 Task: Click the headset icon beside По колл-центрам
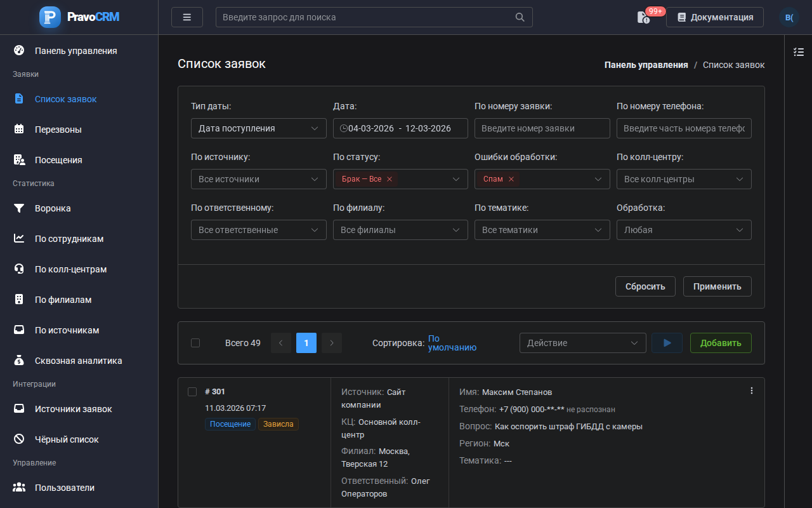[x=19, y=269]
